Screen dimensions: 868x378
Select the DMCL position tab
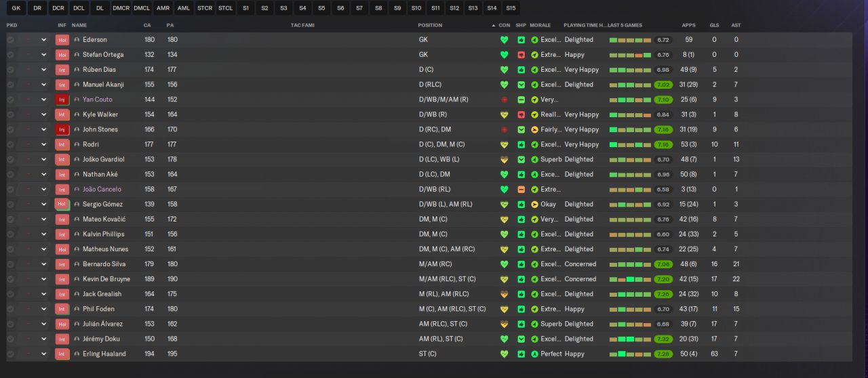click(142, 8)
